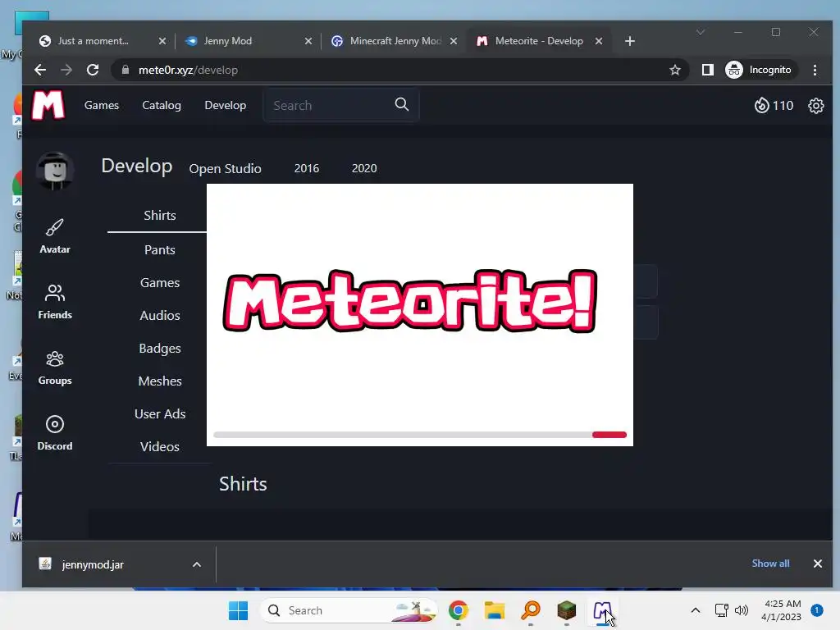Click the browser forward arrow
840x630 pixels.
coord(66,71)
